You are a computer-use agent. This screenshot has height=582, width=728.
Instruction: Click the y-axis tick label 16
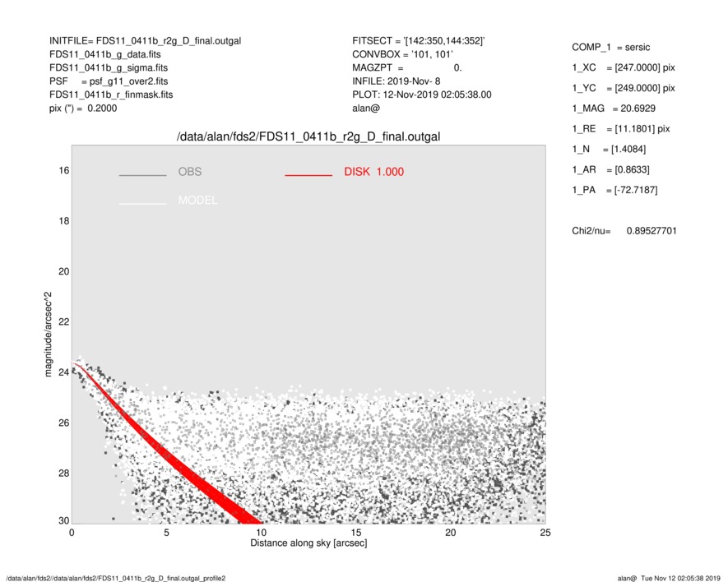(x=63, y=171)
